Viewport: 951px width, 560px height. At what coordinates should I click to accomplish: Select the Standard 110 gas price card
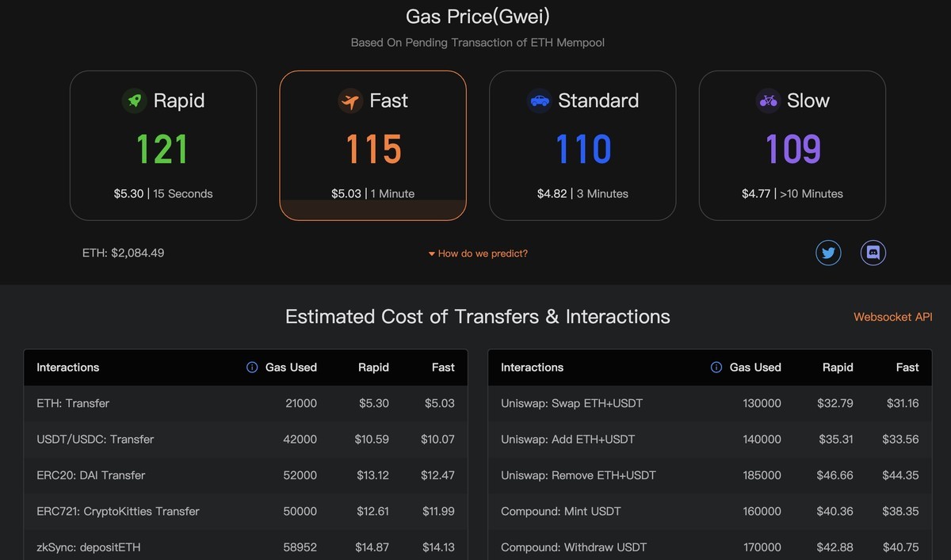tap(582, 146)
